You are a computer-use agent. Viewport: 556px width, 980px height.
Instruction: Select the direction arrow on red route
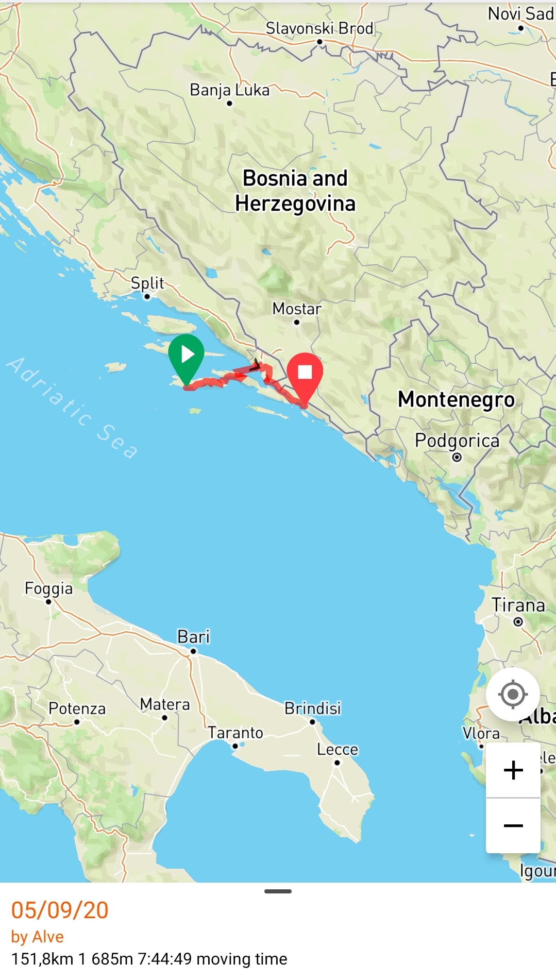[255, 366]
